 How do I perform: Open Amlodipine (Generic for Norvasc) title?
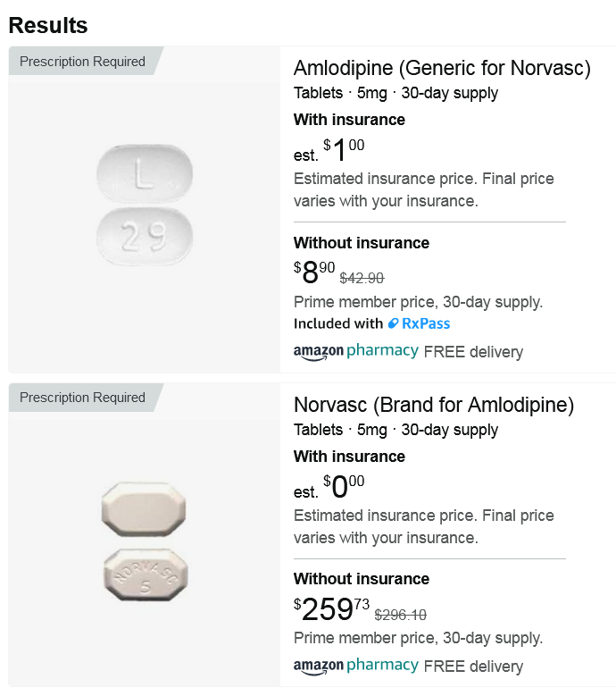point(442,68)
